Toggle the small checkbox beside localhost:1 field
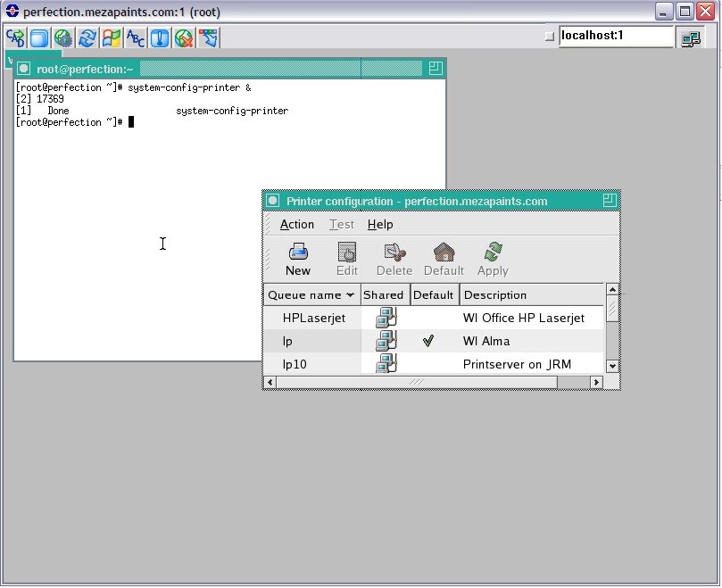The width and height of the screenshot is (722, 588). (x=549, y=36)
